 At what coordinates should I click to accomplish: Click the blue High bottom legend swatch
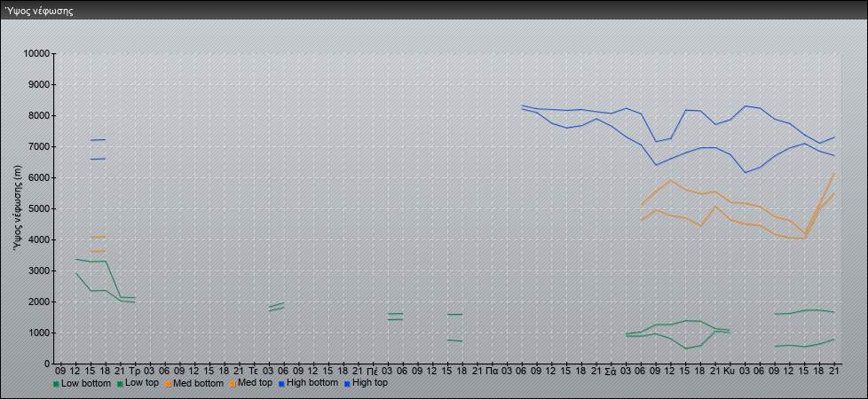[282, 384]
